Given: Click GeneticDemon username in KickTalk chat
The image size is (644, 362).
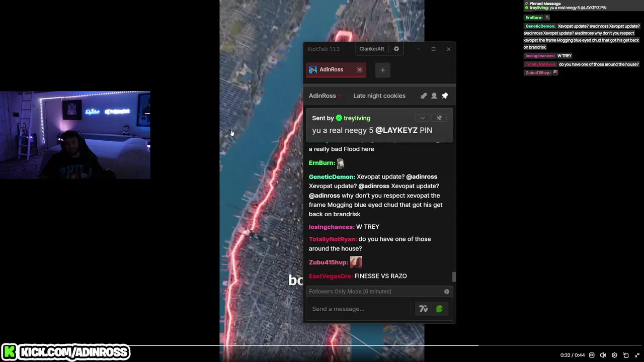Looking at the screenshot, I should (x=332, y=177).
